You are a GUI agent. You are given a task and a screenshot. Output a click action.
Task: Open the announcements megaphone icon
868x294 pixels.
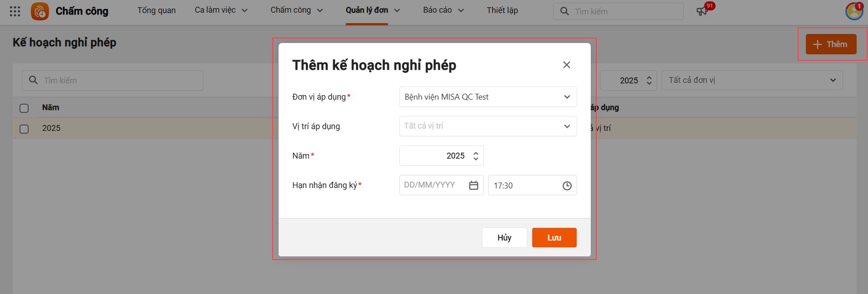pyautogui.click(x=702, y=11)
